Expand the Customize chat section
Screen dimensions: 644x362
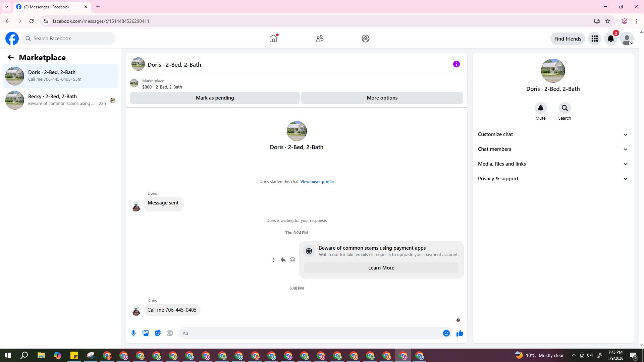pyautogui.click(x=553, y=134)
